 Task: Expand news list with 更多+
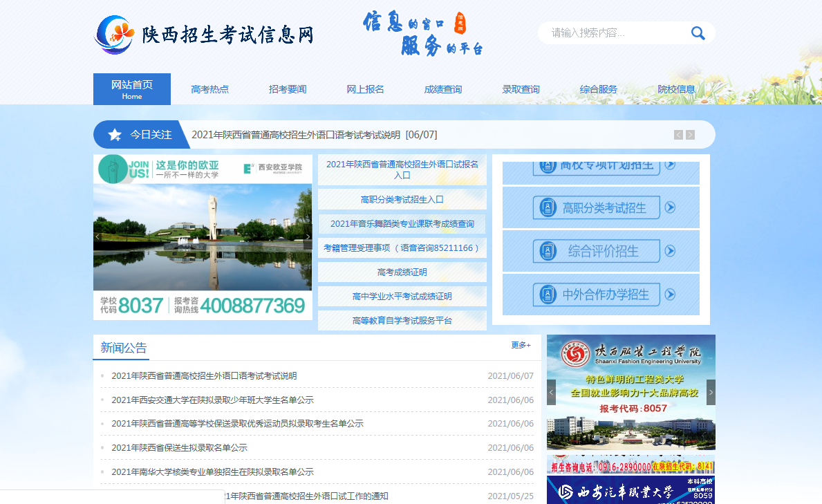(521, 345)
